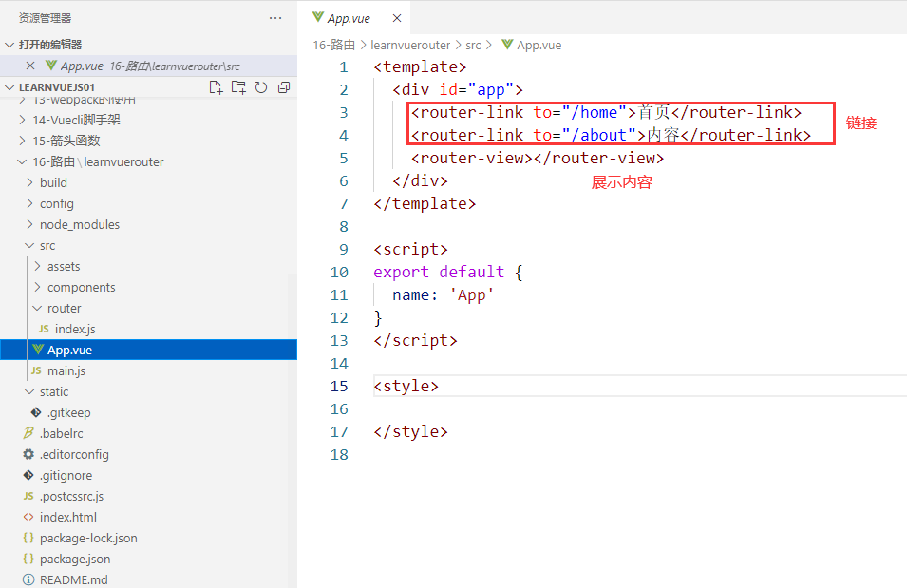Expand the config folder
907x588 pixels.
(x=29, y=203)
